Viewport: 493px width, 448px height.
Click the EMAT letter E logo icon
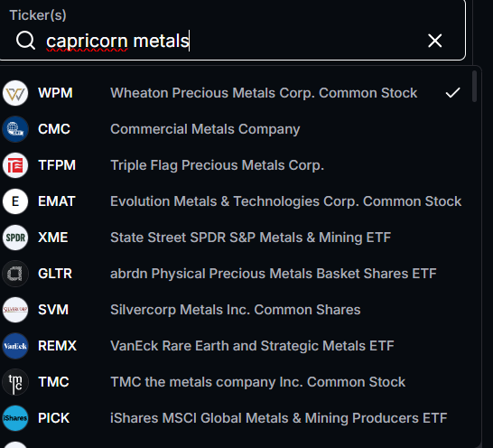point(15,201)
